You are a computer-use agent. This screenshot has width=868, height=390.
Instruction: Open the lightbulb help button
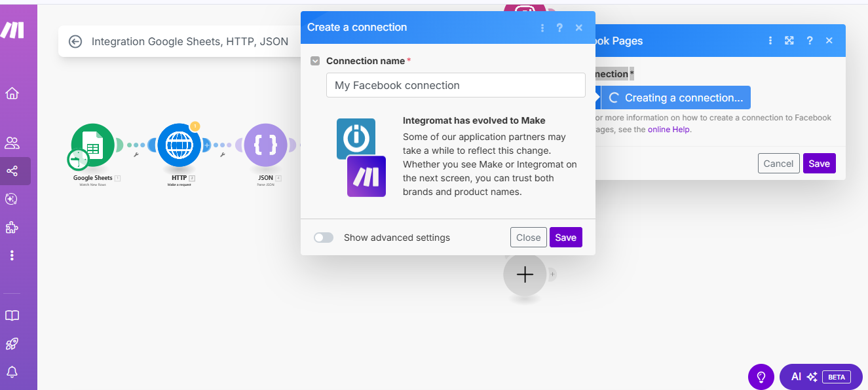(761, 377)
